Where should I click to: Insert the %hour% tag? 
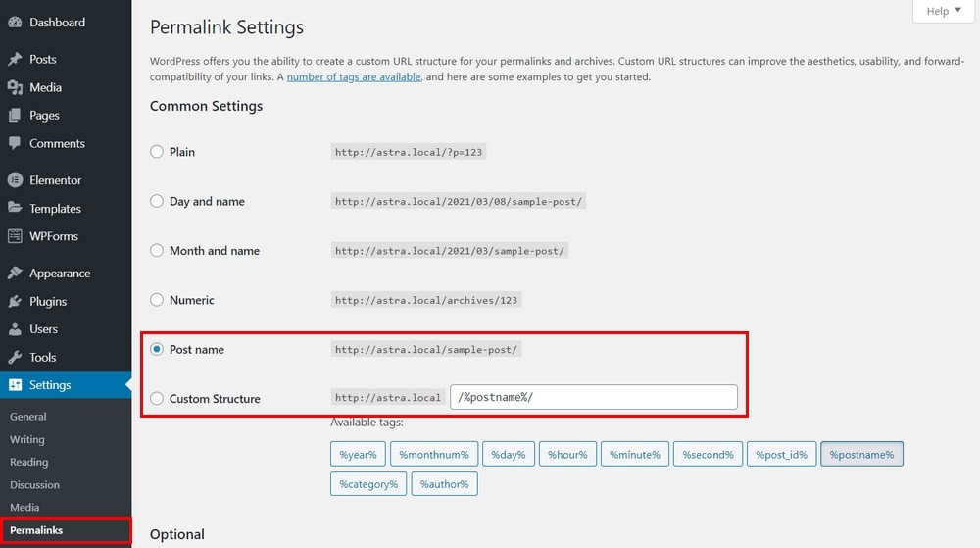567,454
